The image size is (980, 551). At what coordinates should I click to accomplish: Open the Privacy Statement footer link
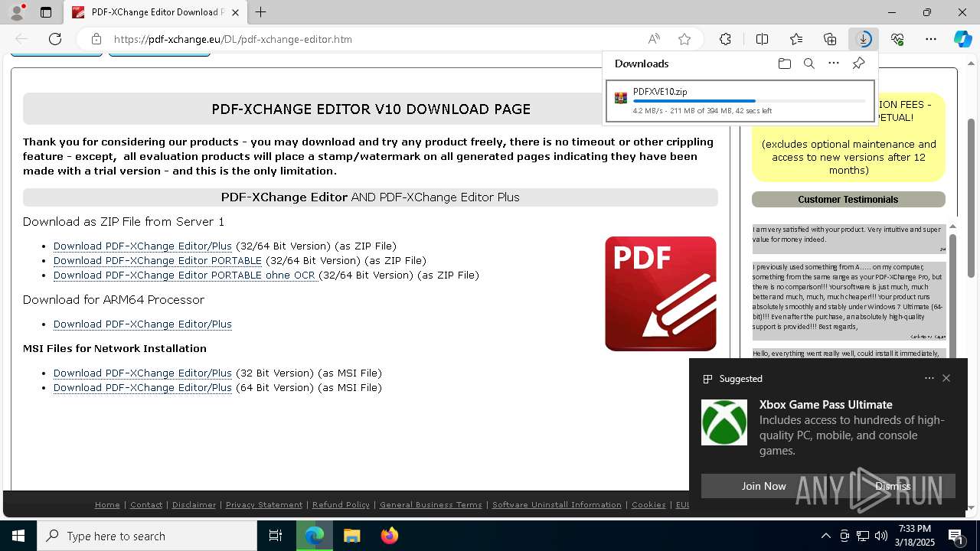tap(264, 504)
